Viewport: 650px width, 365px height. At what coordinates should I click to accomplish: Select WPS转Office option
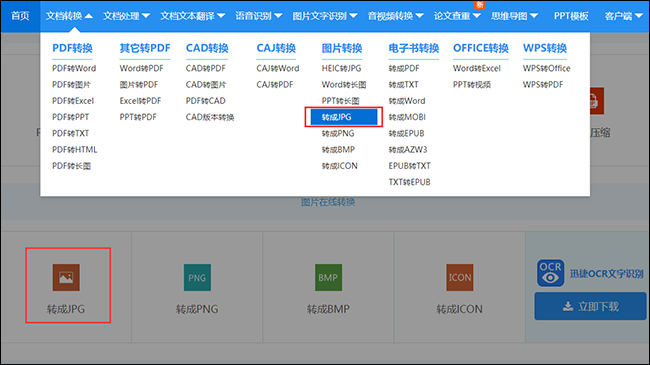point(547,68)
